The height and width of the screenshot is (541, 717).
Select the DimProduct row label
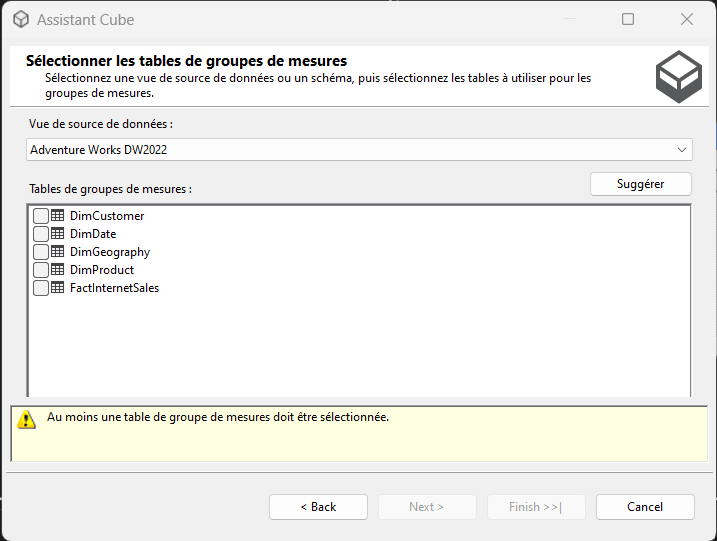pos(102,270)
